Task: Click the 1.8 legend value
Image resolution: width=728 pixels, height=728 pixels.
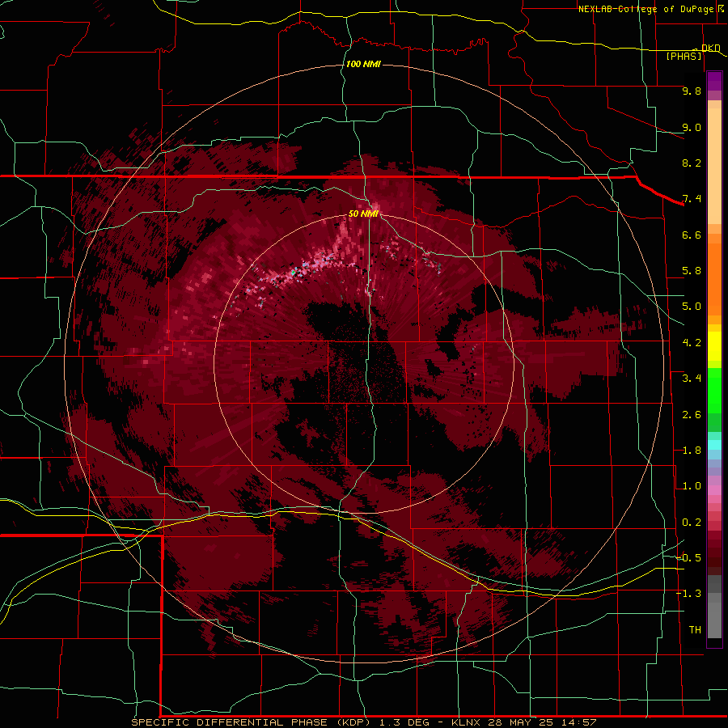Action: tap(692, 451)
